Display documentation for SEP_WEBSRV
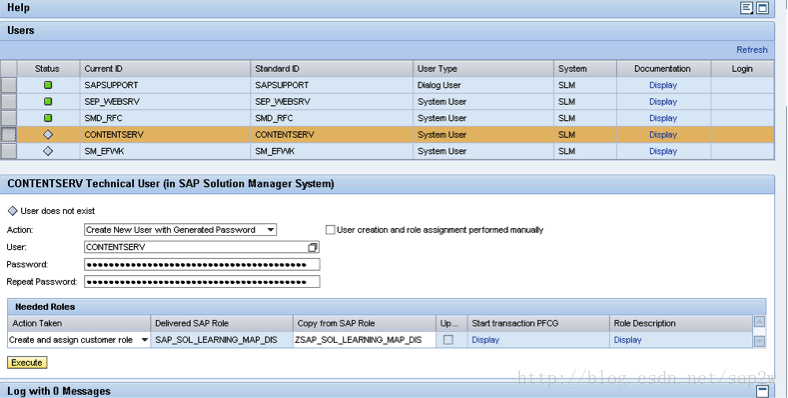This screenshot has height=398, width=788. coord(663,102)
